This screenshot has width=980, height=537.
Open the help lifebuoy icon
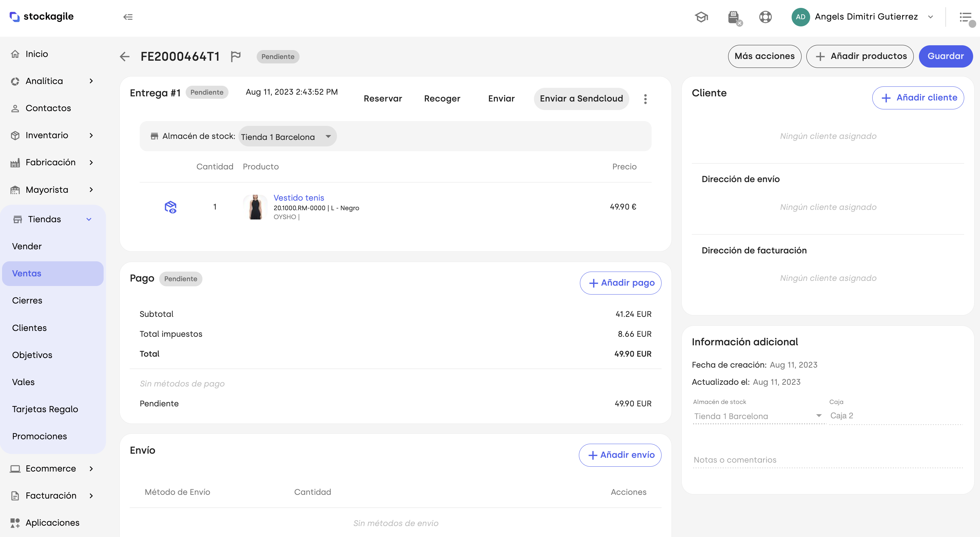coord(765,17)
